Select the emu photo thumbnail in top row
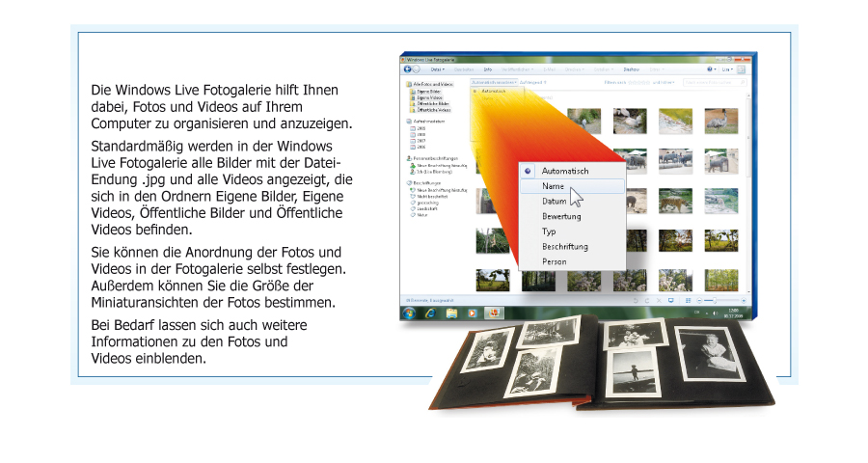The height and width of the screenshot is (463, 868). tap(719, 119)
